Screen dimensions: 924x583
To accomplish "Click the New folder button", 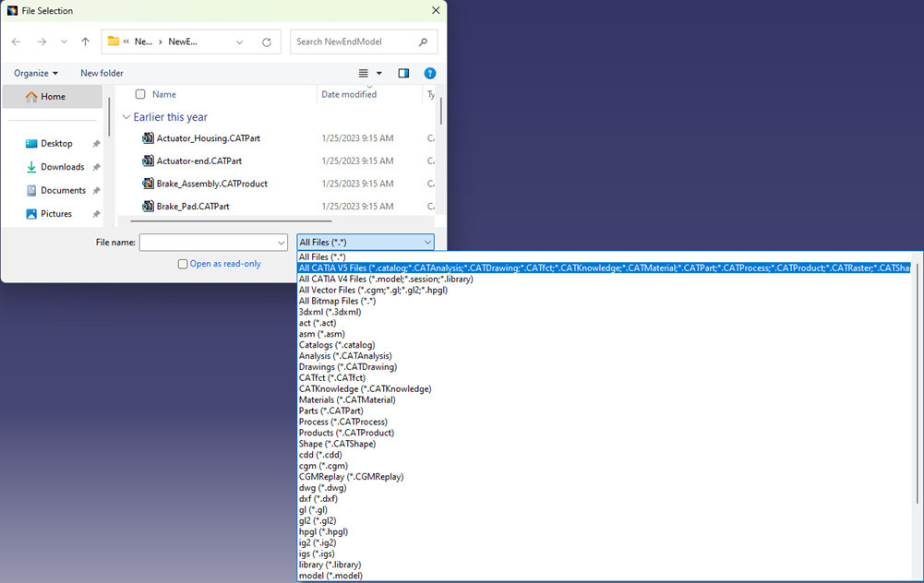I will click(102, 74).
